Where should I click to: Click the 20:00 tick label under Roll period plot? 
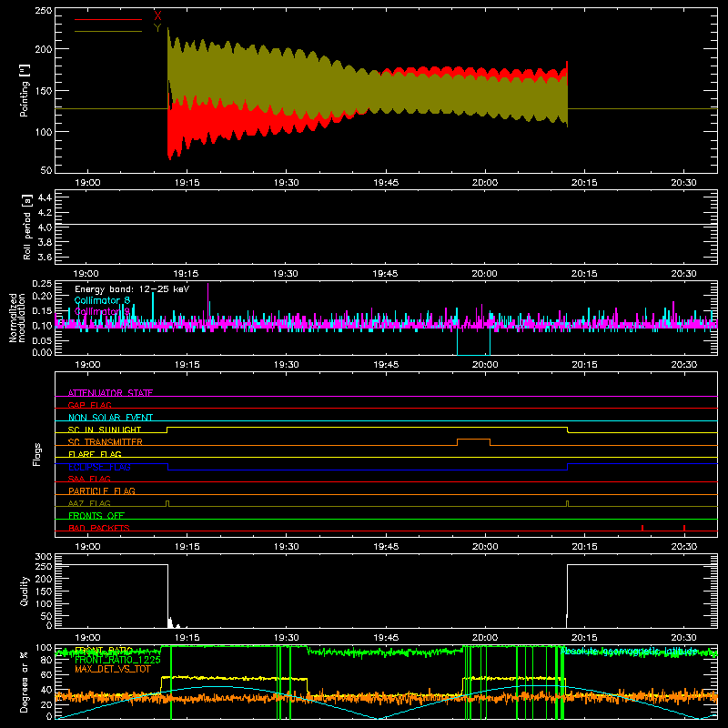pyautogui.click(x=485, y=274)
